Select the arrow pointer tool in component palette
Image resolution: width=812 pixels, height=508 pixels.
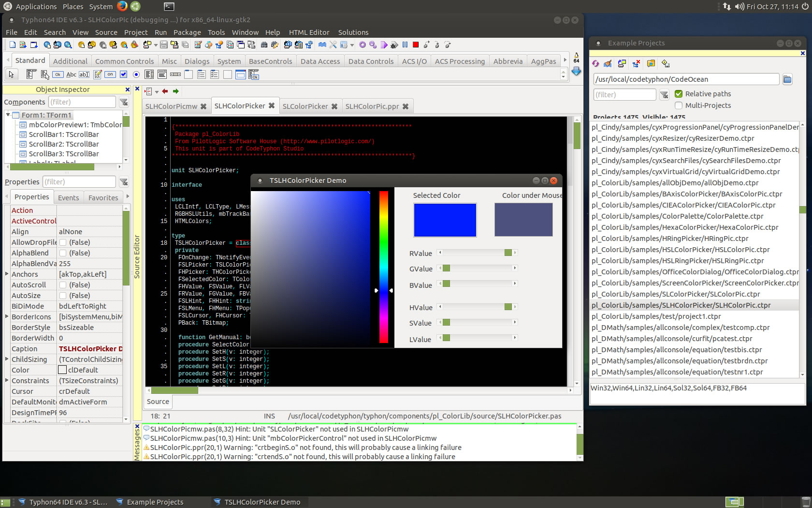tap(11, 75)
